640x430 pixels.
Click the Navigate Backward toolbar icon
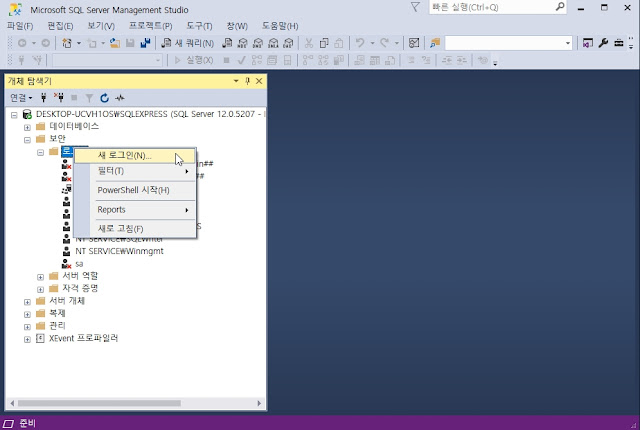(22, 43)
